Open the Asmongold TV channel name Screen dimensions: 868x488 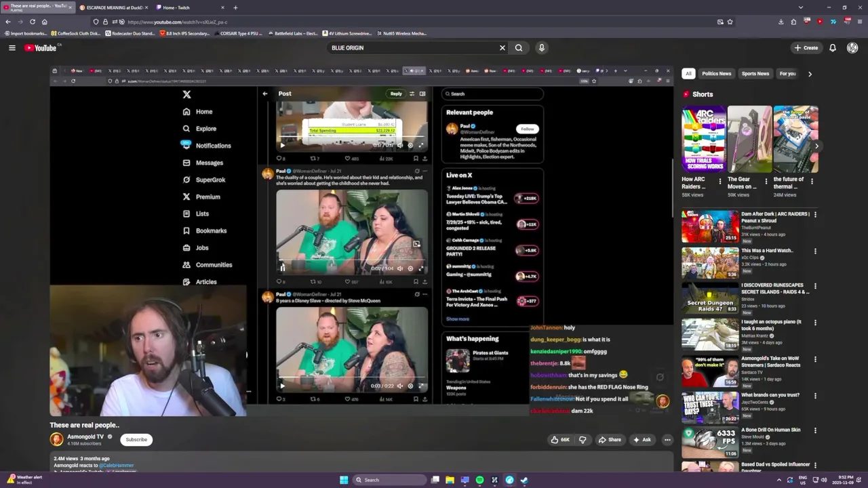coord(85,436)
